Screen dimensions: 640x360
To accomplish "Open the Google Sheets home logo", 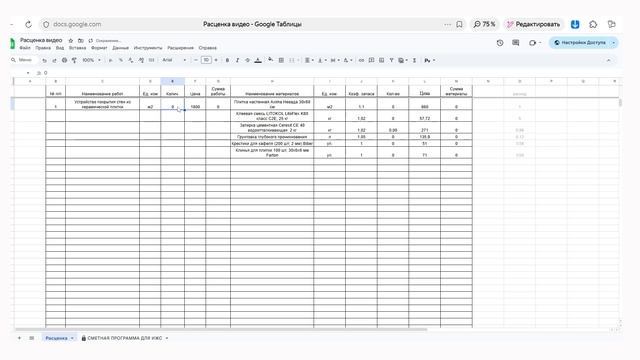I will (12, 43).
